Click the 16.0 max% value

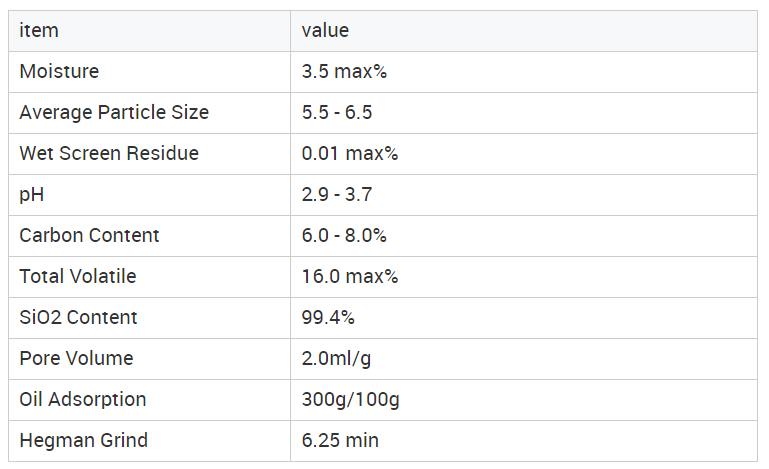pos(350,277)
